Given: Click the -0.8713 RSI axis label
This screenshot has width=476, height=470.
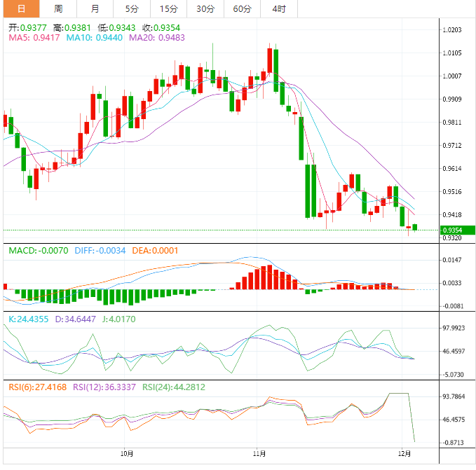Looking at the screenshot, I should [x=453, y=443].
